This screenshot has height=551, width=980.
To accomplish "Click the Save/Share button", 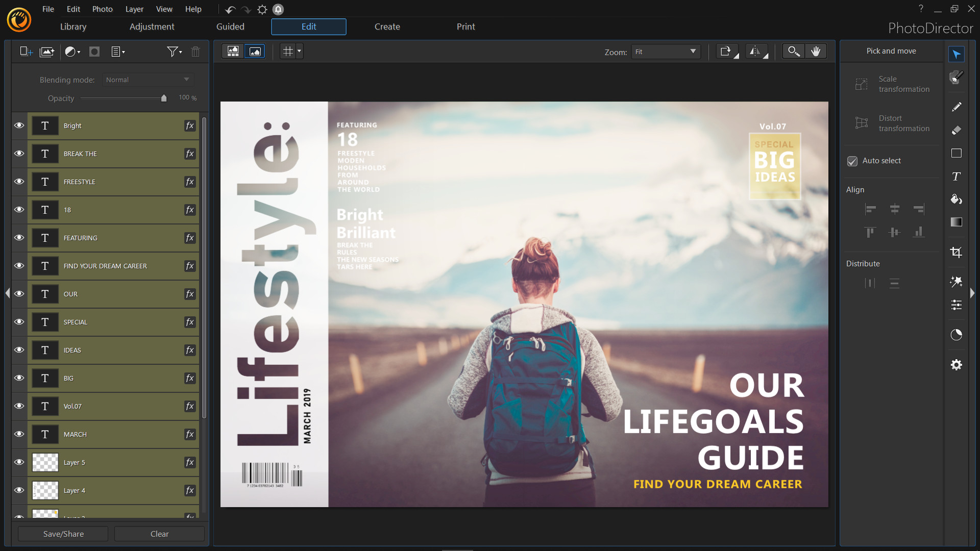I will tap(63, 533).
